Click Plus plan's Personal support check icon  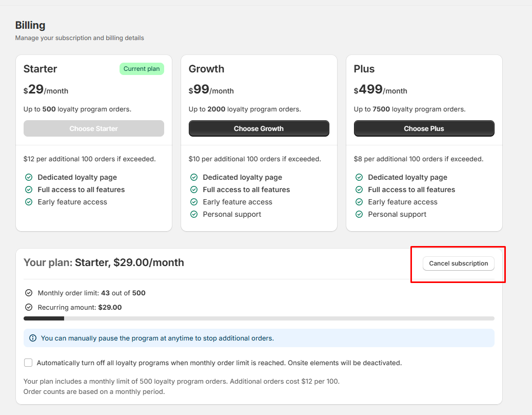(x=359, y=214)
